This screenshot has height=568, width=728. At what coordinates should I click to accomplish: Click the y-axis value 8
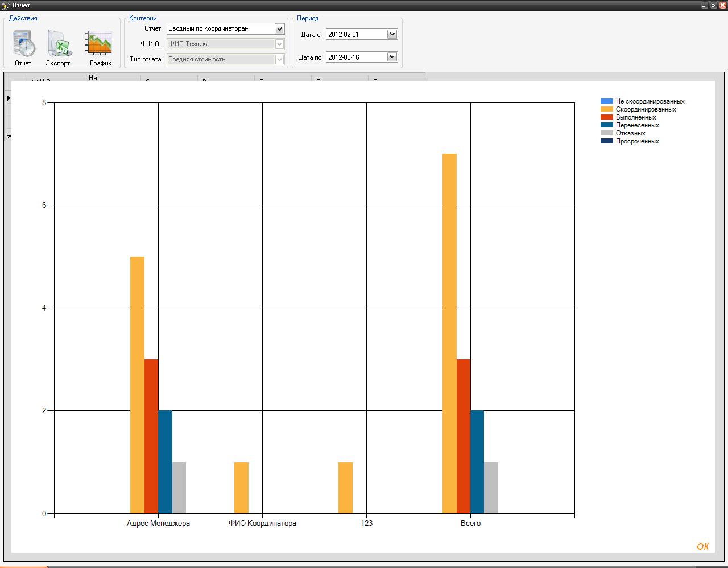(x=44, y=102)
